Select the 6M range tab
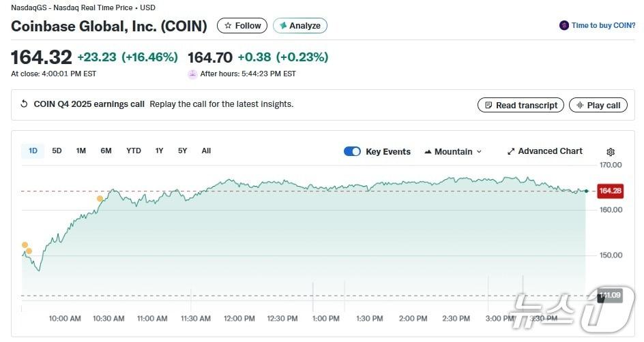 point(106,151)
